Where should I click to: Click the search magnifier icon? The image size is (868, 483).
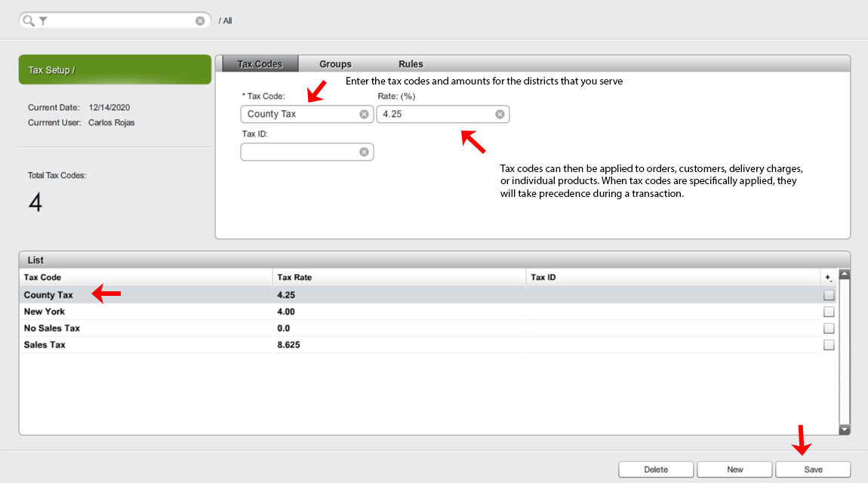[29, 21]
